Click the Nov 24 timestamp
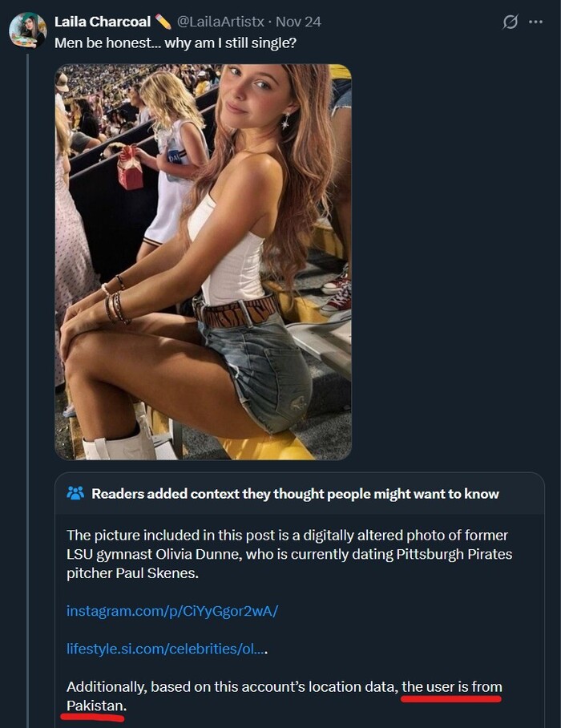 coord(297,22)
